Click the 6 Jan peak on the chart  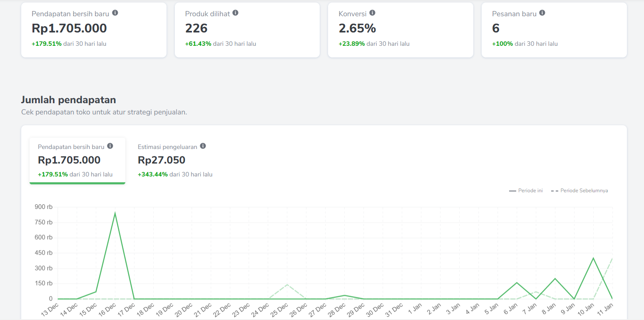click(517, 283)
